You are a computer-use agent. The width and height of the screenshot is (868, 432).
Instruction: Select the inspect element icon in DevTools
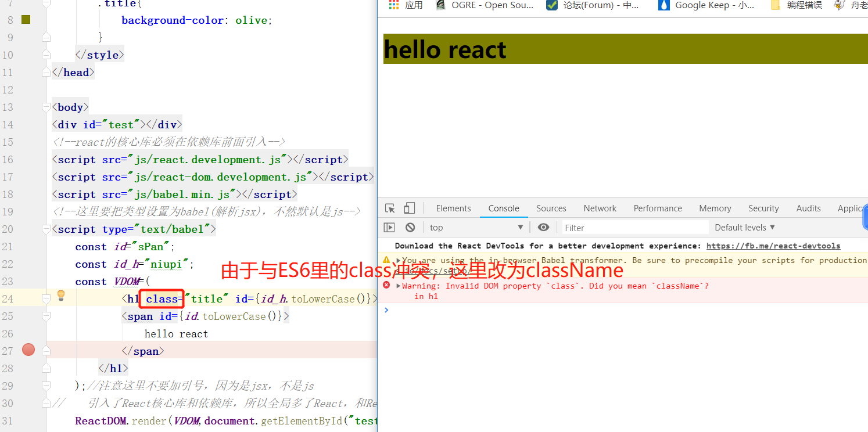pyautogui.click(x=390, y=208)
